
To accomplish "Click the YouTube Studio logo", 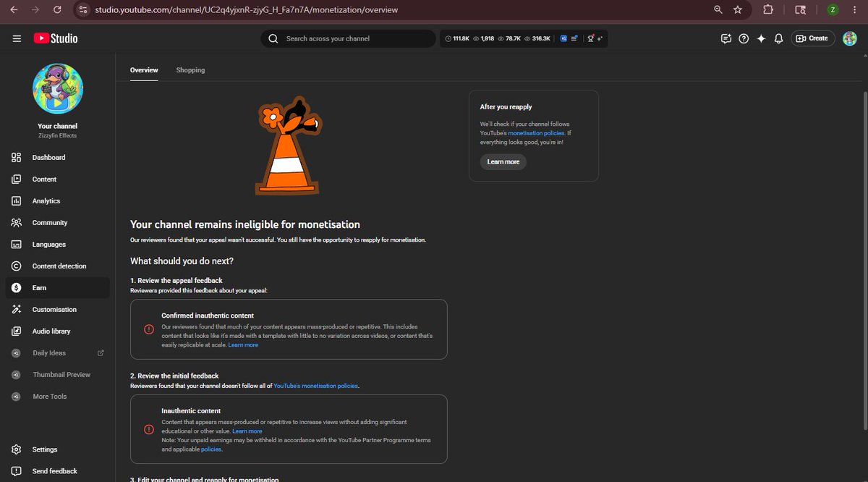I will coord(56,38).
